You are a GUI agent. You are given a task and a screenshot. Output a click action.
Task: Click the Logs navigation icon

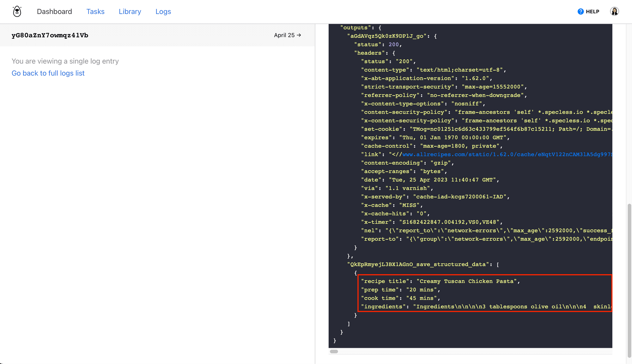click(x=163, y=12)
